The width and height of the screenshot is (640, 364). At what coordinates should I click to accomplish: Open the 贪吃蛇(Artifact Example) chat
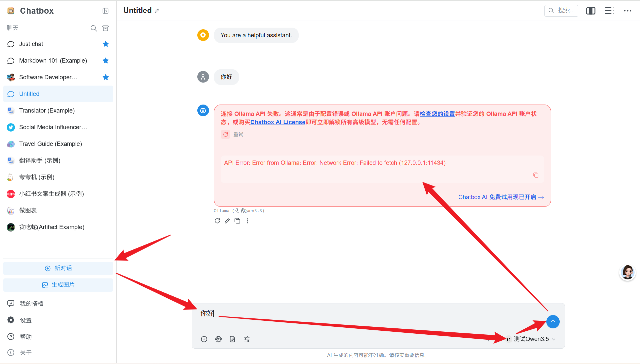coord(58,227)
